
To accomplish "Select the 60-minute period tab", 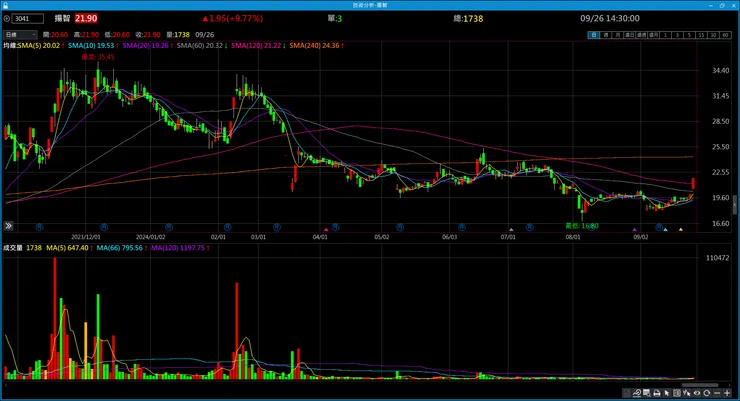I will pyautogui.click(x=726, y=35).
